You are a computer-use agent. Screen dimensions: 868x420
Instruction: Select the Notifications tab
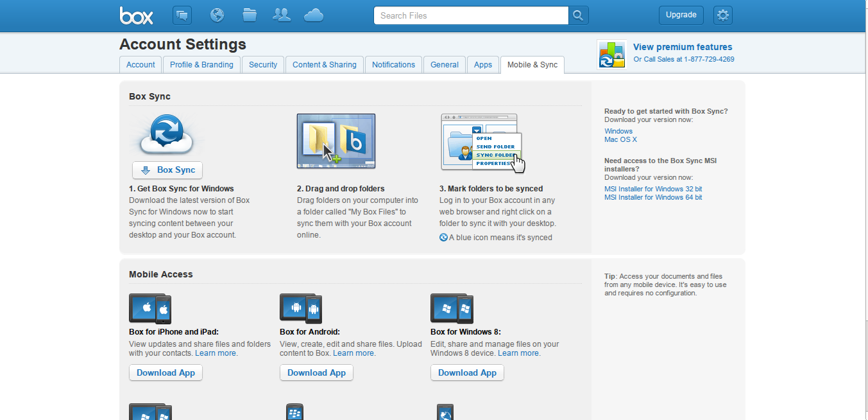click(393, 65)
